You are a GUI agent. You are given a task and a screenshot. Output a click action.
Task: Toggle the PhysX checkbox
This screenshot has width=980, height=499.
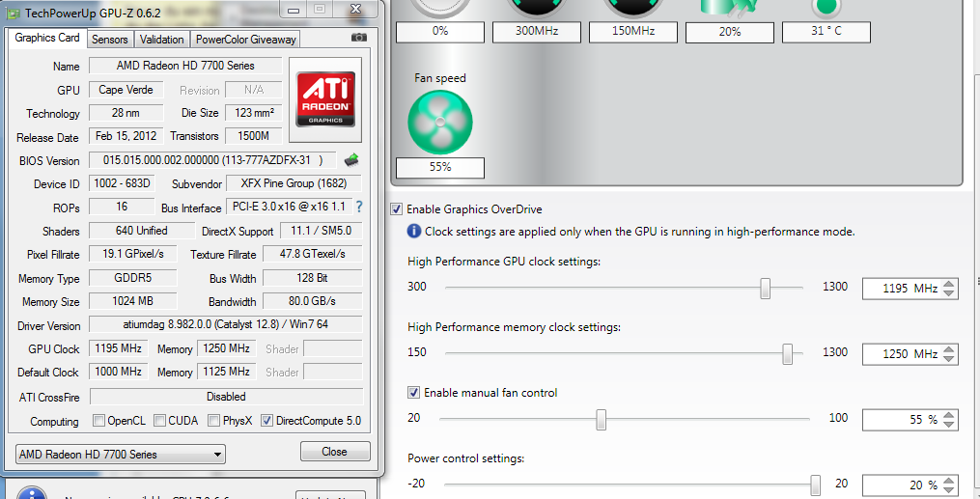(213, 420)
